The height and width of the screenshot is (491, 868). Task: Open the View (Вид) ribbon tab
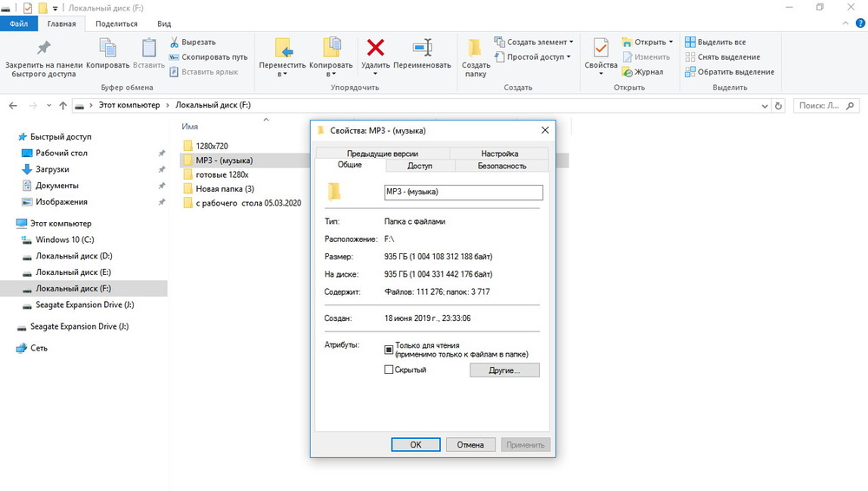coord(163,23)
